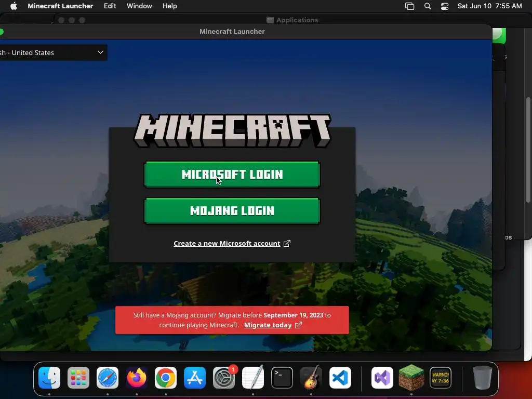Open Launchpad from the Dock
The image size is (532, 399).
tap(78, 378)
